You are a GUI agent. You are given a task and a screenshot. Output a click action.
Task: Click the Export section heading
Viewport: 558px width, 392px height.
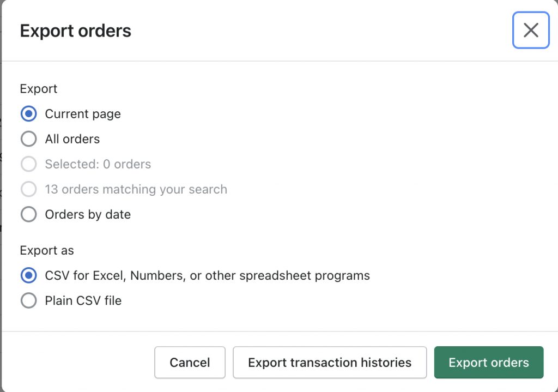click(x=39, y=89)
